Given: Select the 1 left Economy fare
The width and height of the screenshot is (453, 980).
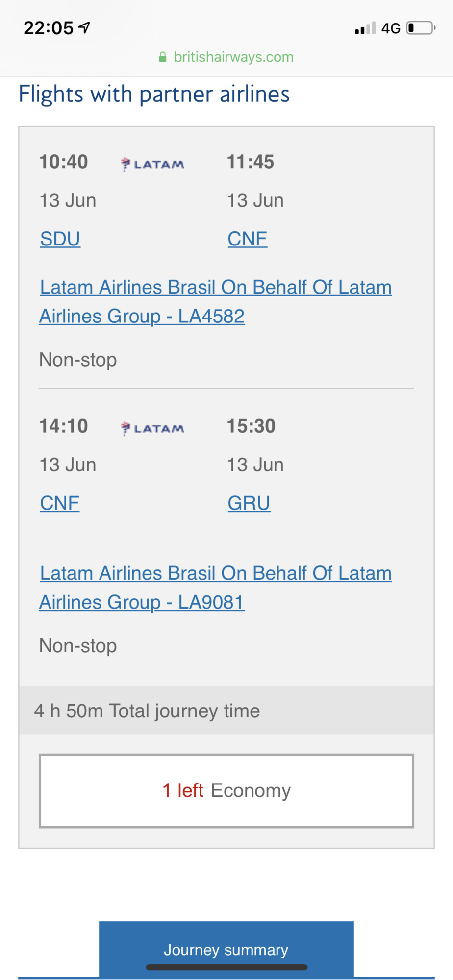Looking at the screenshot, I should click(226, 791).
